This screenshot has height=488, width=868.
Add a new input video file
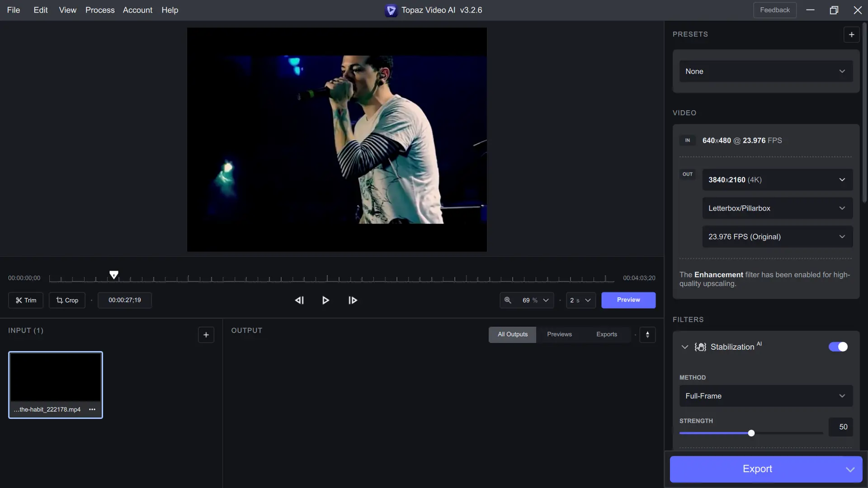pyautogui.click(x=206, y=335)
